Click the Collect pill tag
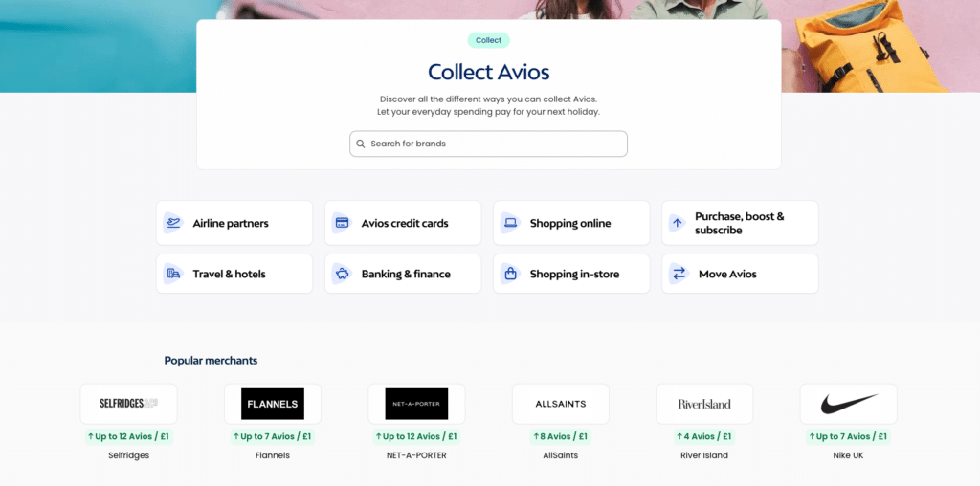 (488, 40)
